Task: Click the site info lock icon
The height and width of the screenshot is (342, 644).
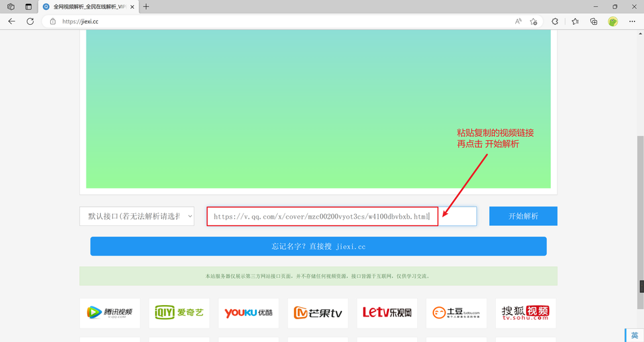Action: point(52,21)
